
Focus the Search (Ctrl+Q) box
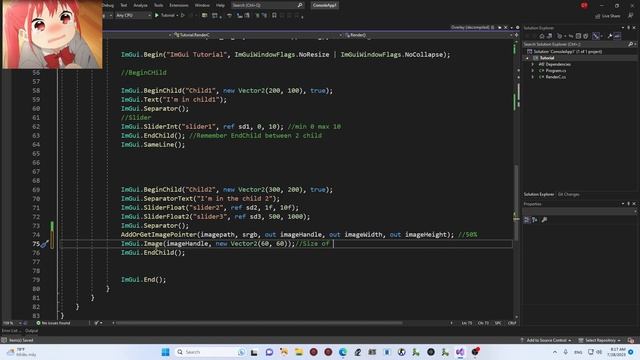267,5
